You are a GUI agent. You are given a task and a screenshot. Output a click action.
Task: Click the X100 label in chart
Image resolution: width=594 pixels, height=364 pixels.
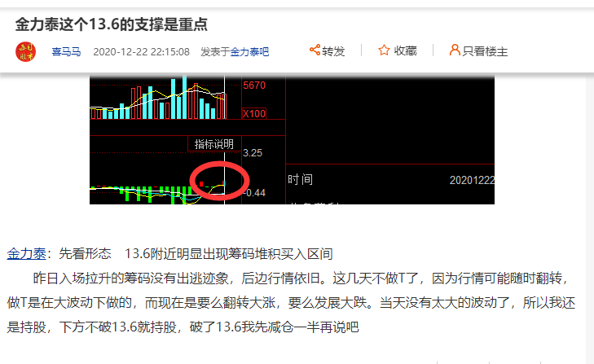(254, 114)
